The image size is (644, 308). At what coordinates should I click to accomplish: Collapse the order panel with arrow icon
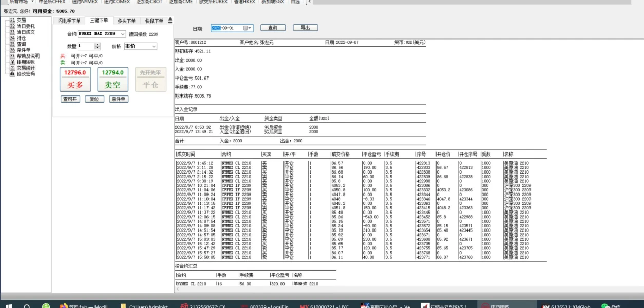coord(171,21)
